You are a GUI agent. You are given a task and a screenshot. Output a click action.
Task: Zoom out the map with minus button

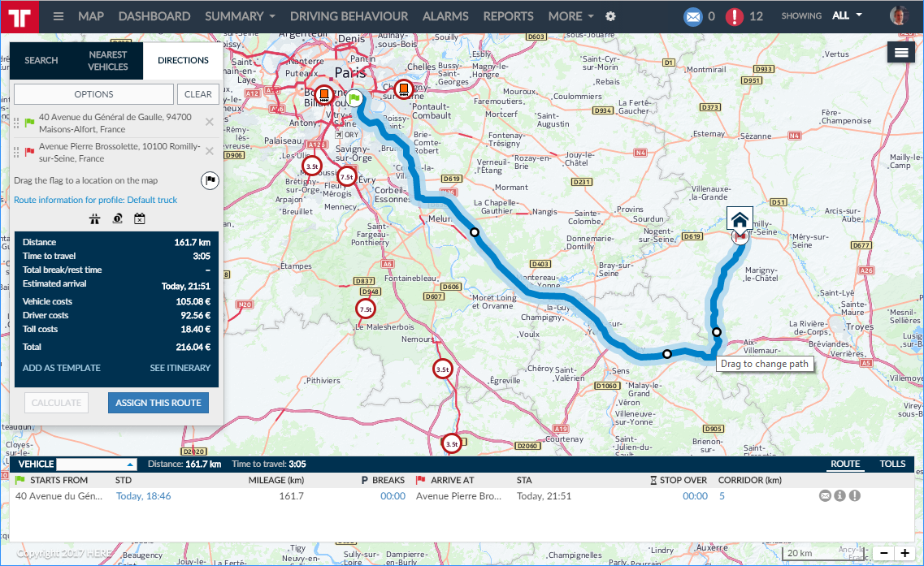(884, 553)
